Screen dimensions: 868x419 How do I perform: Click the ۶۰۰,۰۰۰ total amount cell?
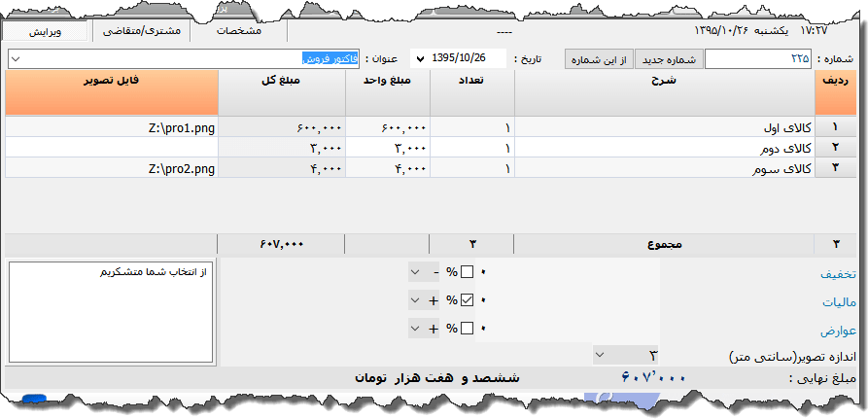[282, 127]
